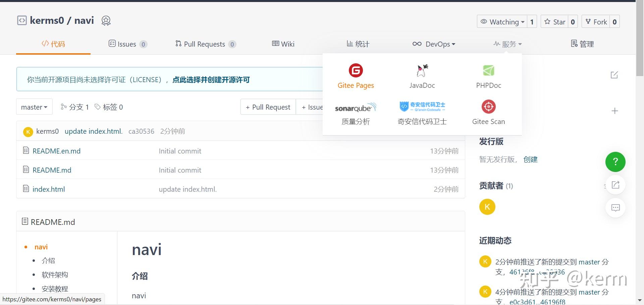This screenshot has width=644, height=305.
Task: Click the floating share icon on the right
Action: (x=615, y=185)
